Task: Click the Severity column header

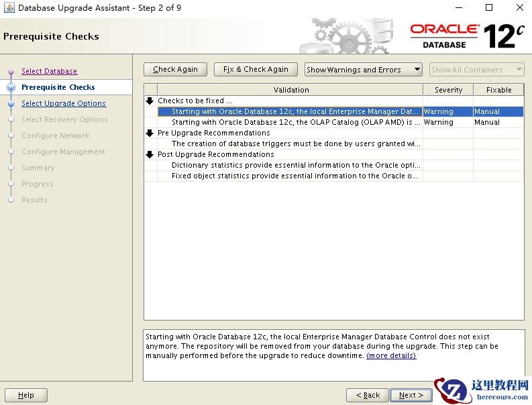Action: (x=448, y=90)
